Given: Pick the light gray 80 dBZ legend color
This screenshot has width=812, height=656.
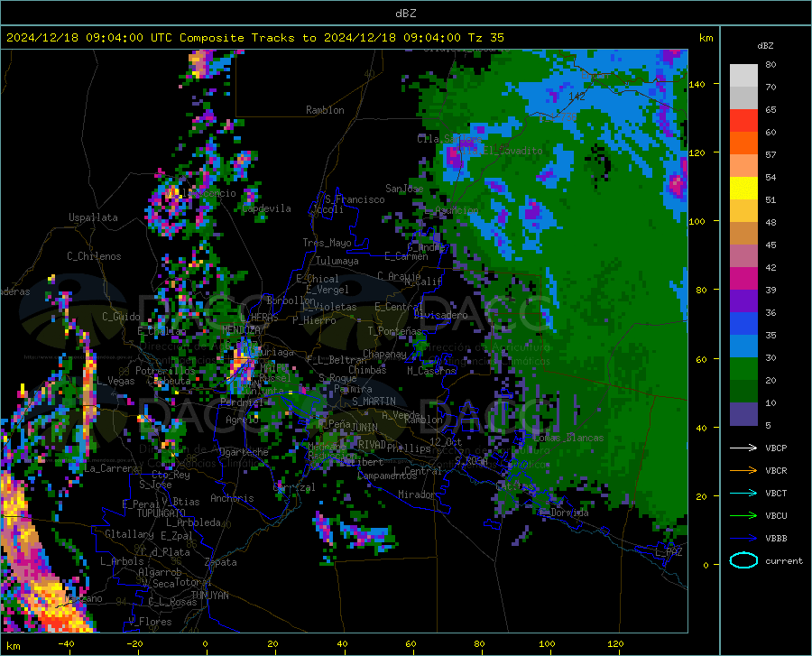Looking at the screenshot, I should [743, 76].
